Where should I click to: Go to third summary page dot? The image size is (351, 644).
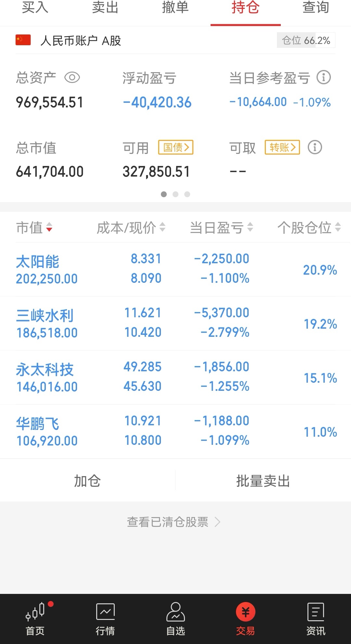187,194
